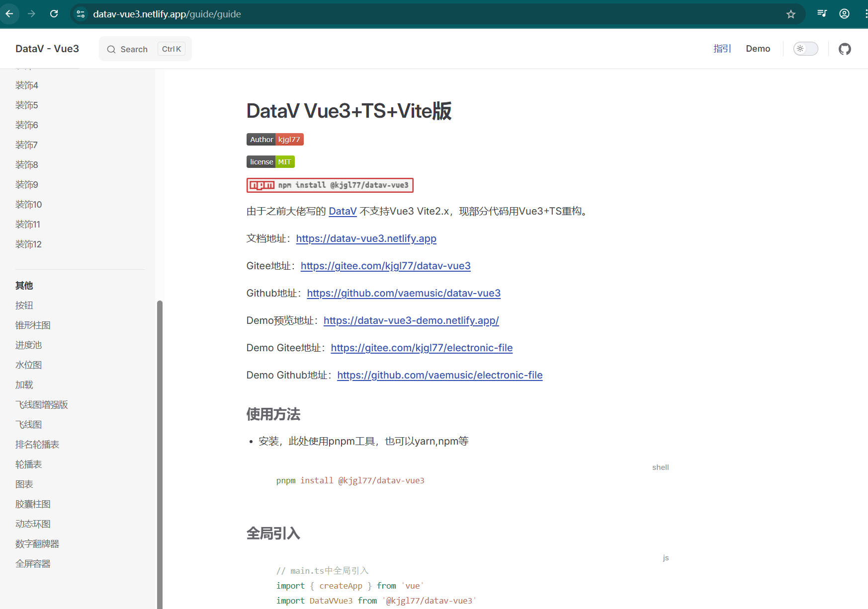Screen dimensions: 868x609
Task: Open 排名轮播表 in the sidebar
Action: tap(37, 445)
